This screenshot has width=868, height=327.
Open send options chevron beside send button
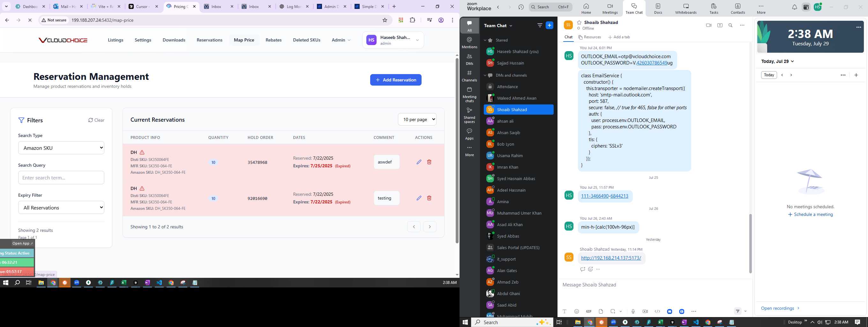coord(745,311)
